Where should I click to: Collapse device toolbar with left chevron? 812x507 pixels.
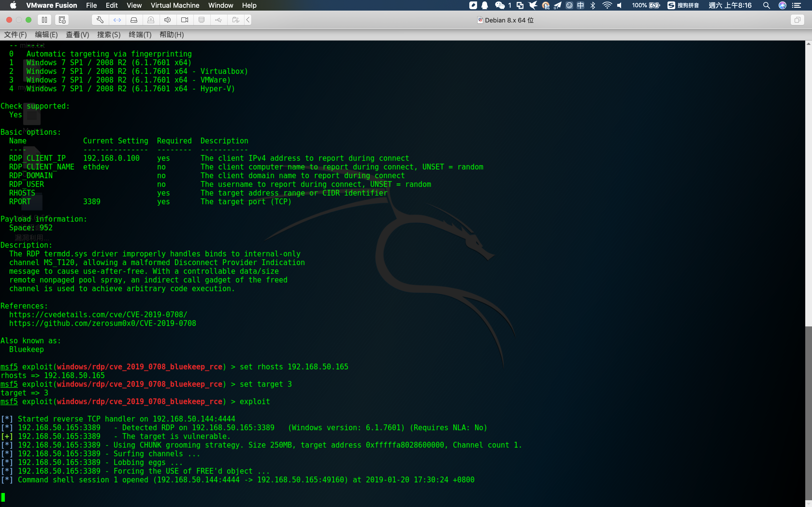click(248, 20)
